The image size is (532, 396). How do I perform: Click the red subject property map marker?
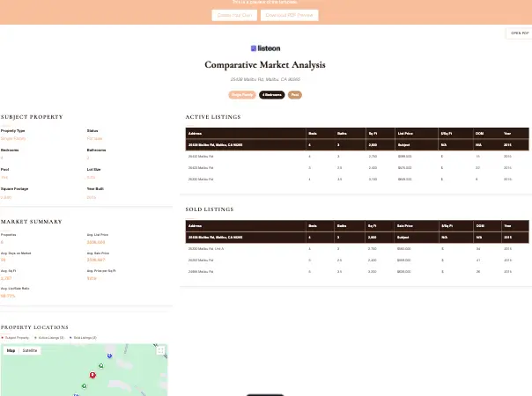[92, 375]
